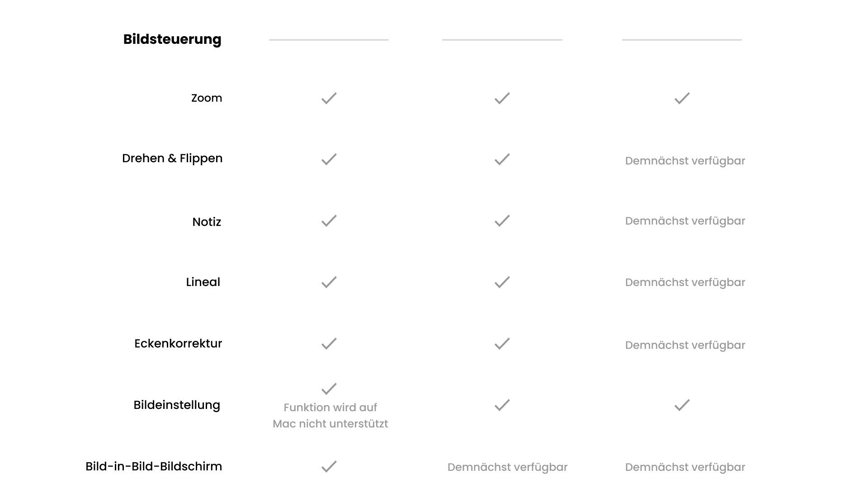Viewport: 868px width, 488px height.
Task: Click the Zoom checkmark in the third column
Action: (x=682, y=98)
